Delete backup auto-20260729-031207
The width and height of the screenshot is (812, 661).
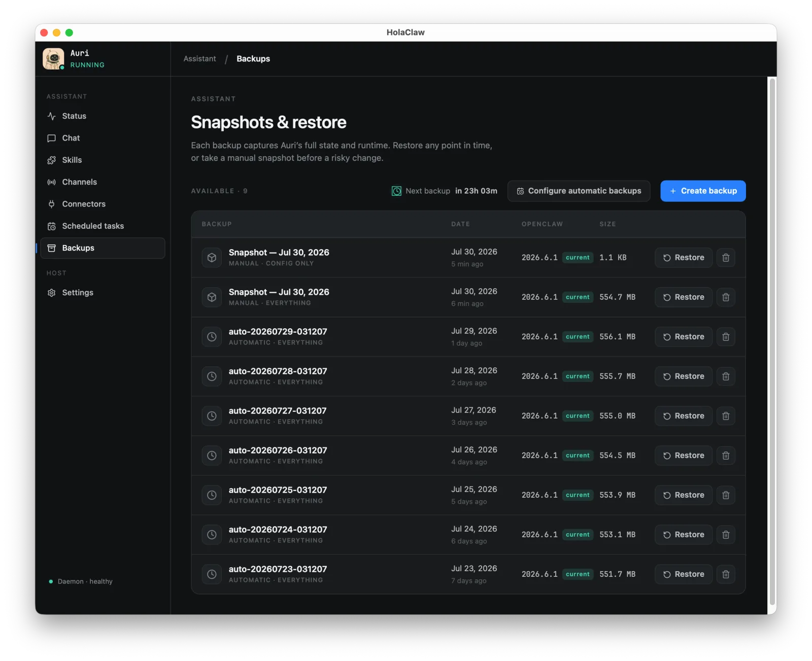[726, 337]
